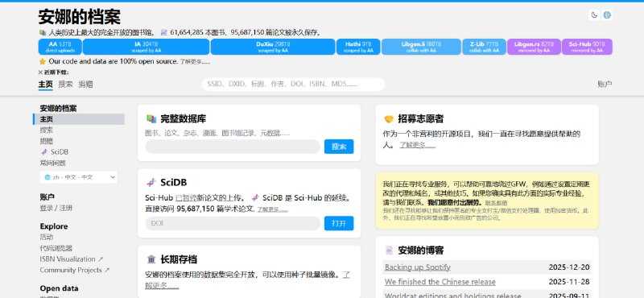Click the blue 打开 button
This screenshot has height=298, width=644.
click(x=339, y=224)
